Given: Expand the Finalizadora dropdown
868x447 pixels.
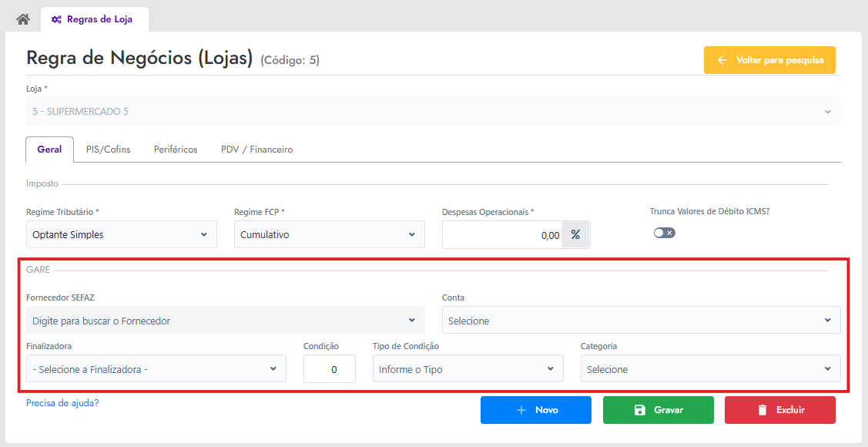Looking at the screenshot, I should 156,368.
